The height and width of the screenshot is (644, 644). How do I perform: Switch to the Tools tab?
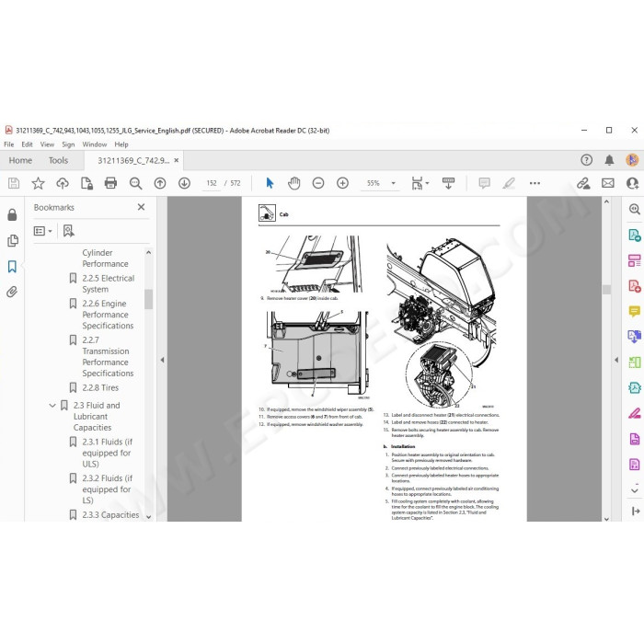point(58,160)
